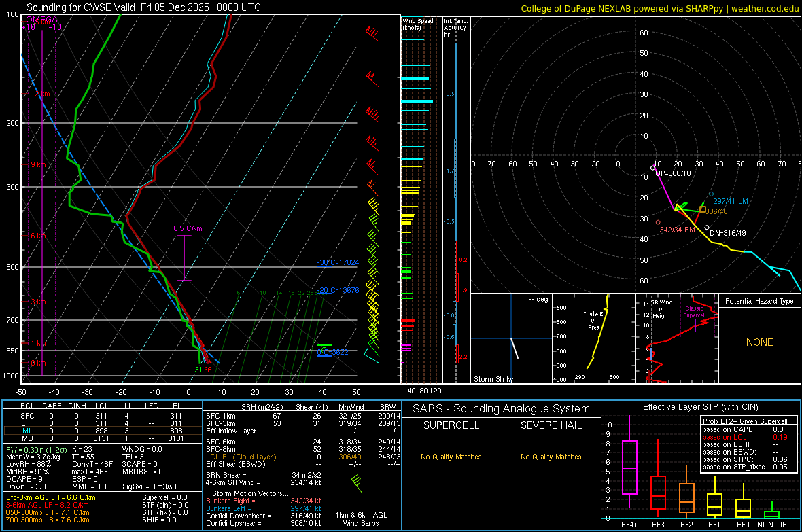Click the SEVERE HAIL column header in SARS

point(551,425)
